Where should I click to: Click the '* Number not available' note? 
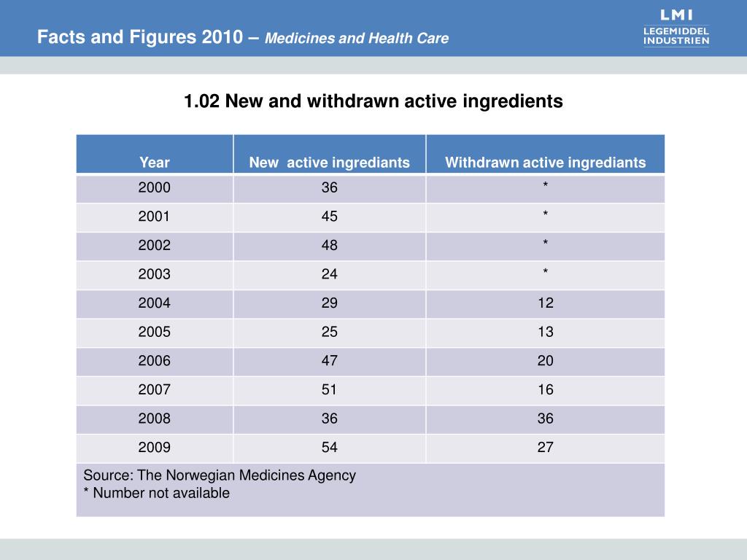(x=157, y=493)
